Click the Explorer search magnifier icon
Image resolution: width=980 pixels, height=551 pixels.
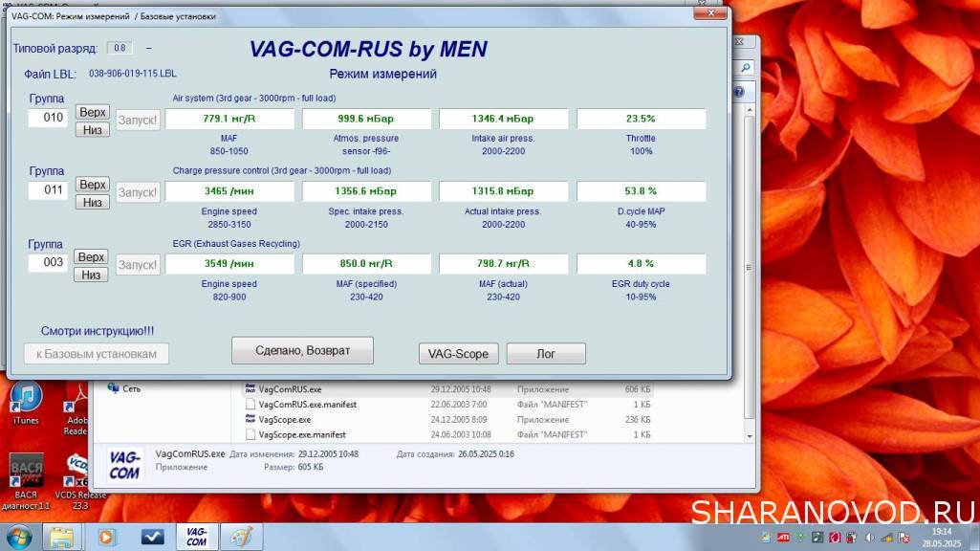click(745, 67)
